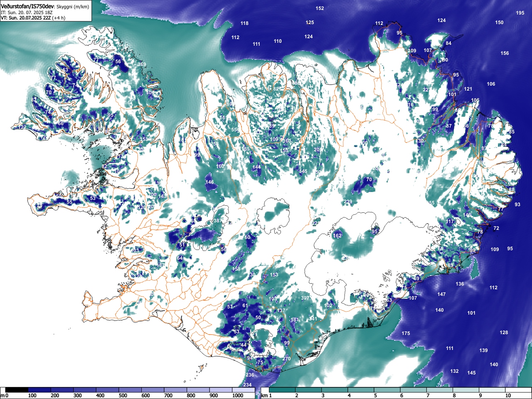Click the visibility value 72 off the east coast
The image size is (532, 399).
pos(496,228)
